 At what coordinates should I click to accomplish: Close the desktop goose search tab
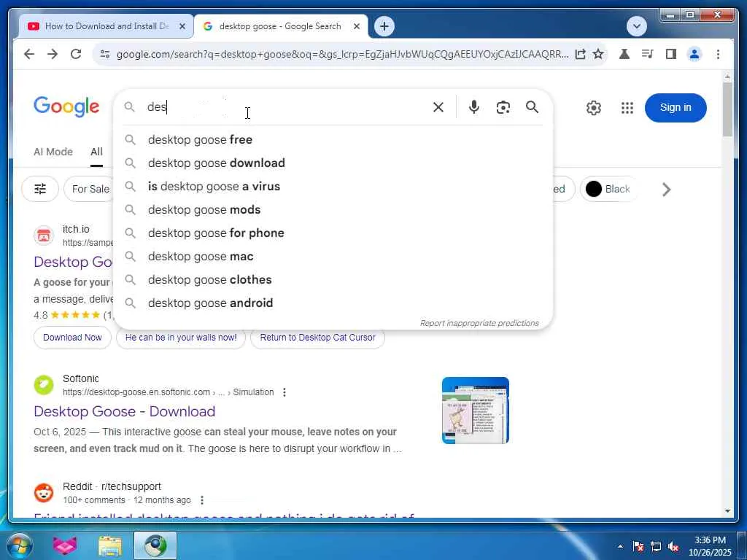(x=356, y=26)
